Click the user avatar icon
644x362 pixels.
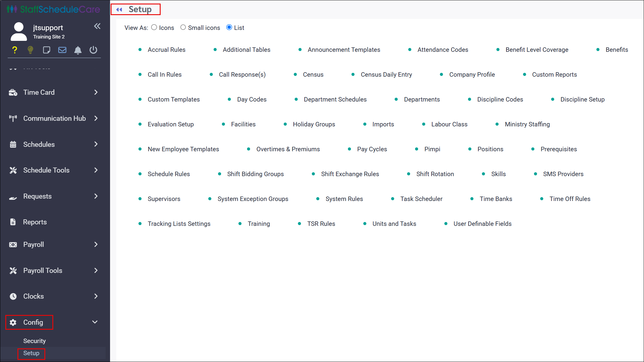click(19, 31)
